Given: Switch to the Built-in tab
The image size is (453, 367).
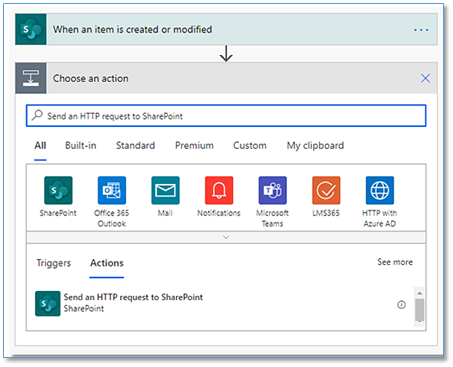Looking at the screenshot, I should click(x=81, y=146).
